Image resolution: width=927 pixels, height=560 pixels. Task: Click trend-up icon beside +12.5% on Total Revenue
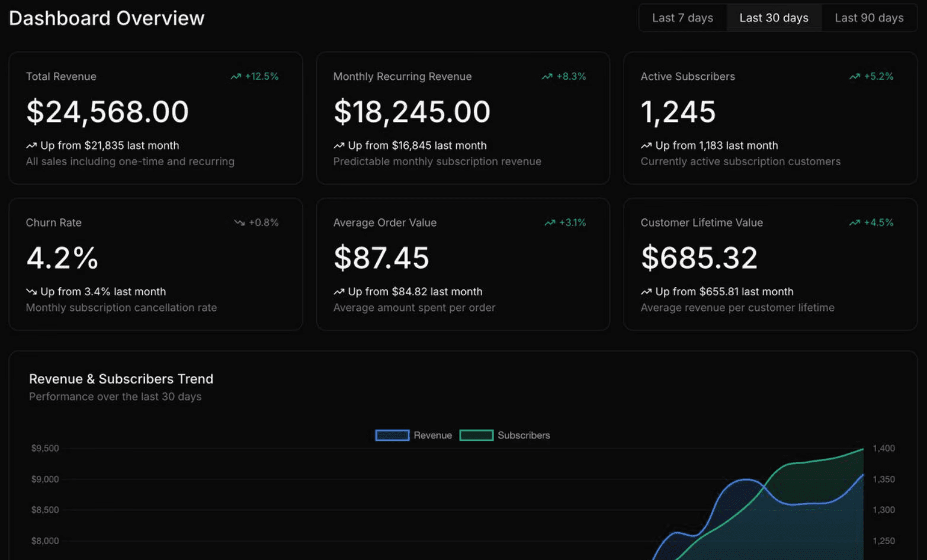coord(236,76)
